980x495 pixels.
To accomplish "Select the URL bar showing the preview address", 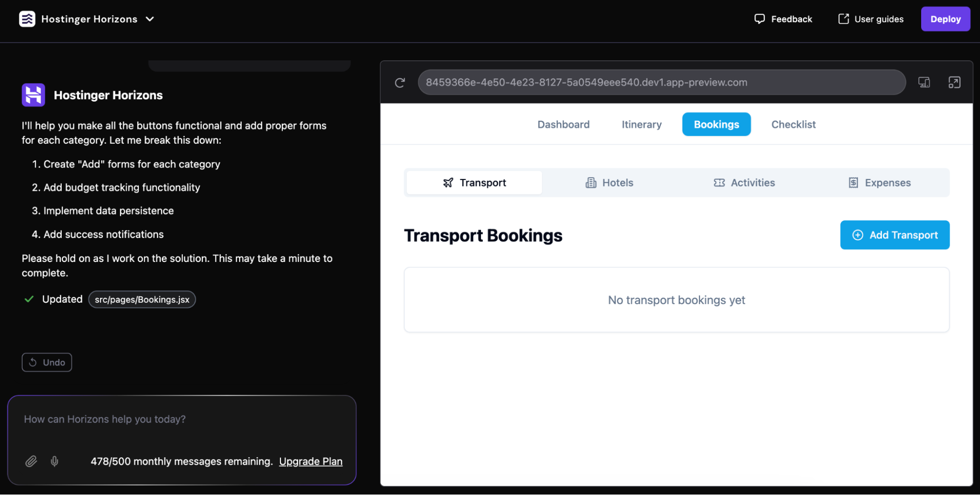I will click(662, 82).
